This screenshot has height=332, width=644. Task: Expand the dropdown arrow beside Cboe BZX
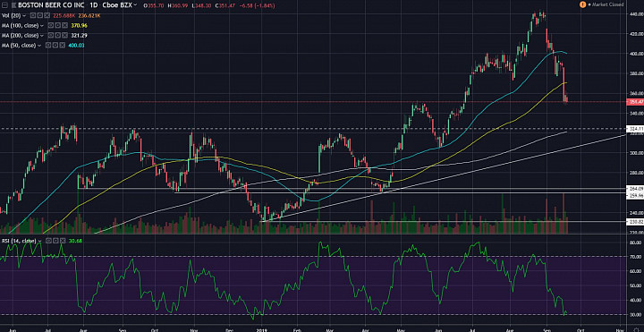135,5
